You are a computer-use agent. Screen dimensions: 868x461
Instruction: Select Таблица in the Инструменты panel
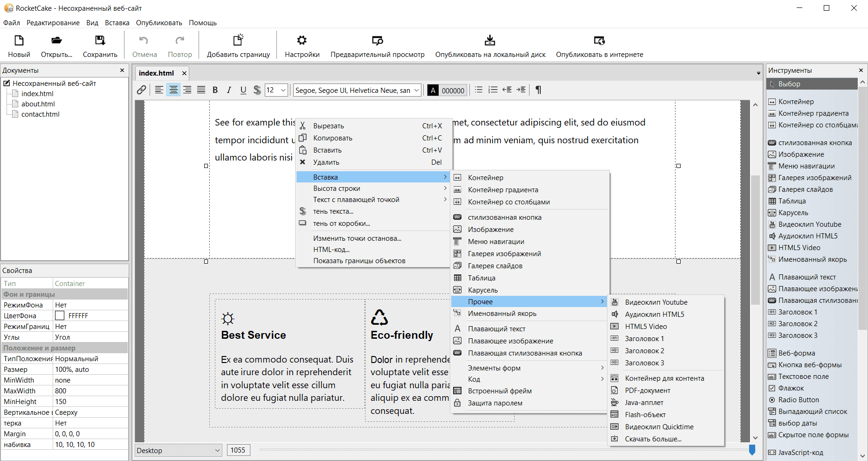click(792, 201)
